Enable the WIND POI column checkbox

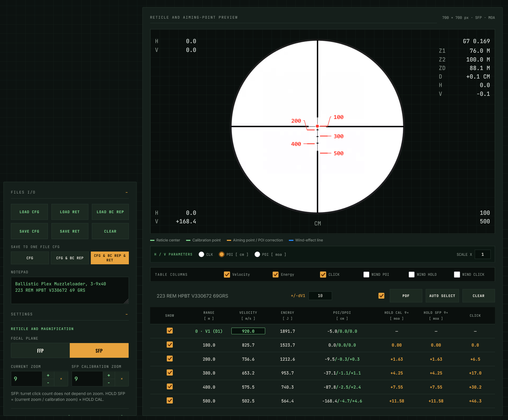pos(366,274)
